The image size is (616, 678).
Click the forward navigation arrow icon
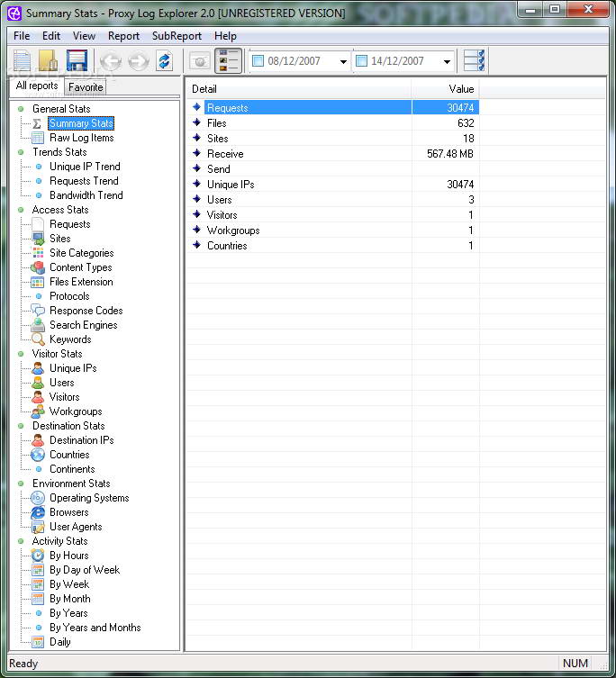point(138,61)
